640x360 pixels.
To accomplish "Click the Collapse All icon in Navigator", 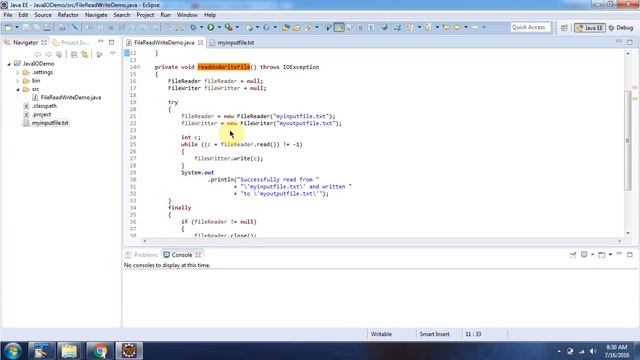I will [74, 54].
